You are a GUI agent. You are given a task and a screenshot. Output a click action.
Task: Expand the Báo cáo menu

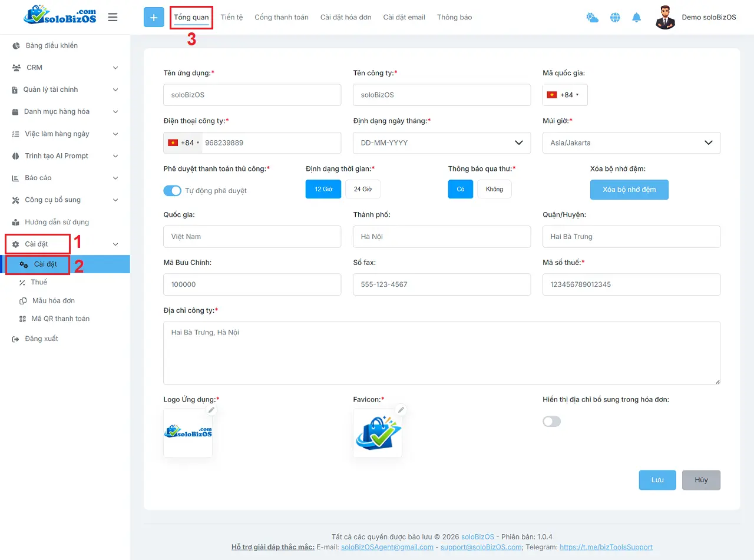115,178
